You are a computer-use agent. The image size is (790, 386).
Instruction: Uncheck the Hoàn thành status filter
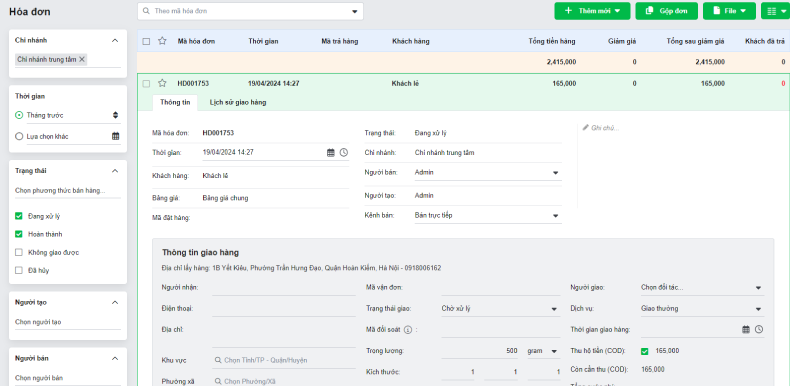pos(19,234)
